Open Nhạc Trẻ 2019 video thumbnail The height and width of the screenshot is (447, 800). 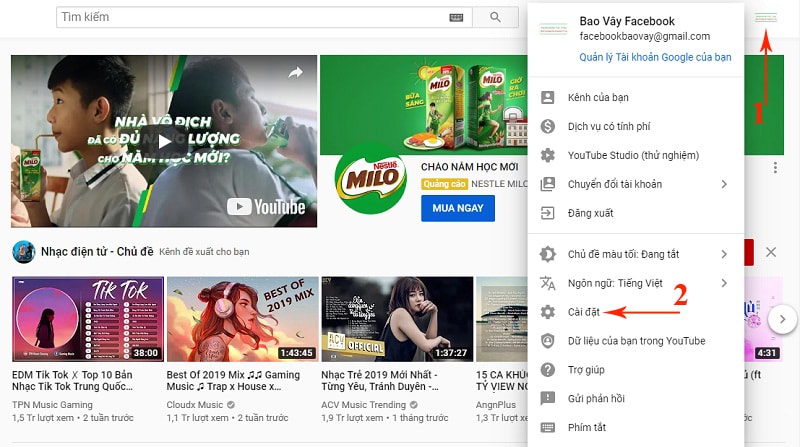(x=397, y=319)
